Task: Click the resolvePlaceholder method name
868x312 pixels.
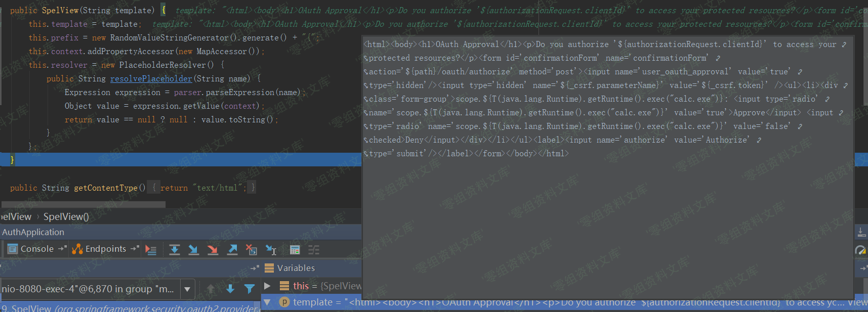Action: point(151,79)
